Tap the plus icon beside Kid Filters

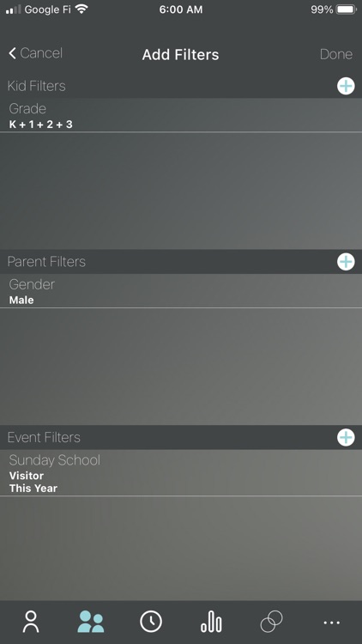tap(346, 86)
